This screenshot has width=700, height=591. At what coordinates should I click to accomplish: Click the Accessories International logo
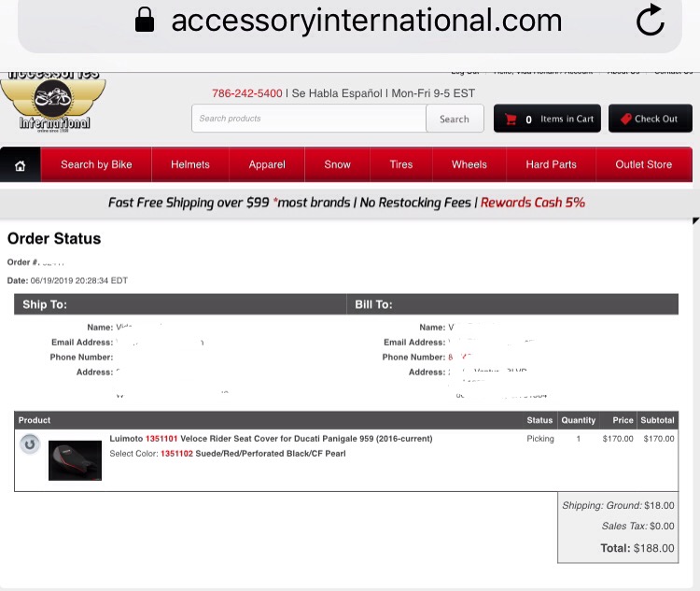pyautogui.click(x=53, y=104)
